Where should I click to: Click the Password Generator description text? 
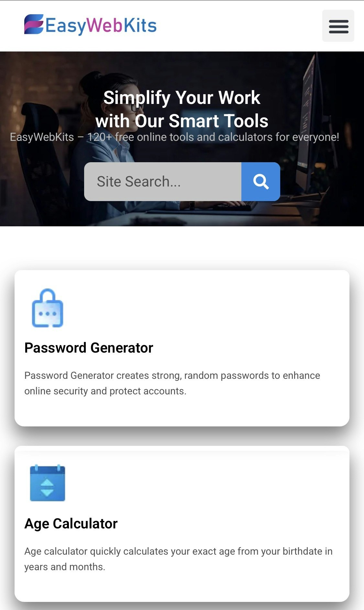pos(173,383)
